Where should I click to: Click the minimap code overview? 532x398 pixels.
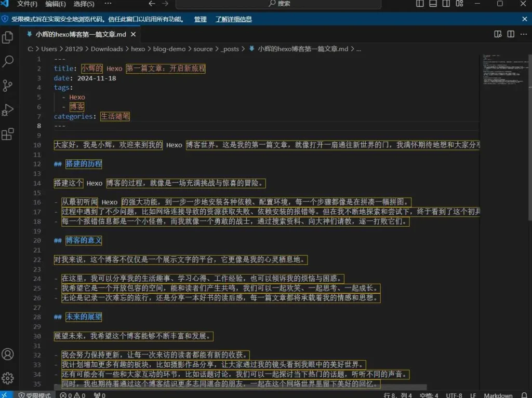[503, 73]
